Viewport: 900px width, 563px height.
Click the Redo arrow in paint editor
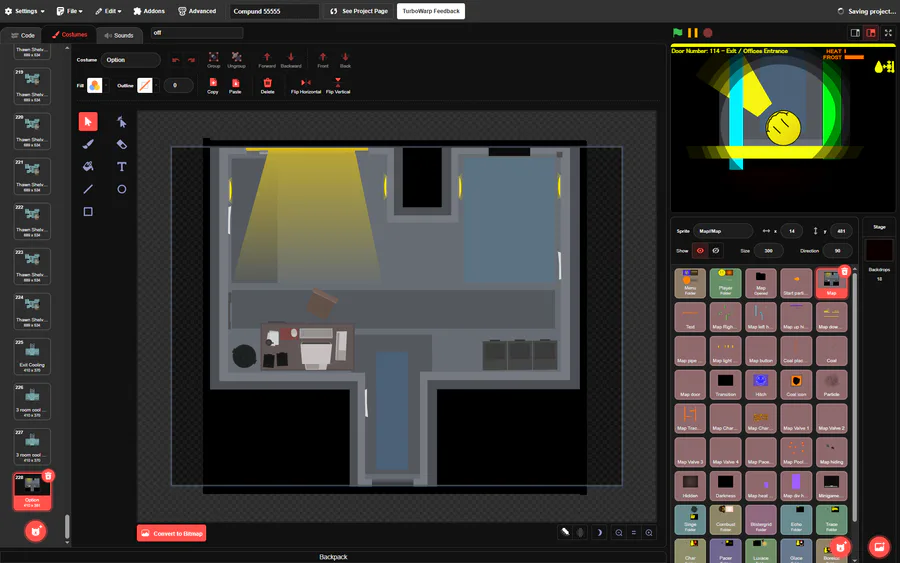[x=191, y=60]
